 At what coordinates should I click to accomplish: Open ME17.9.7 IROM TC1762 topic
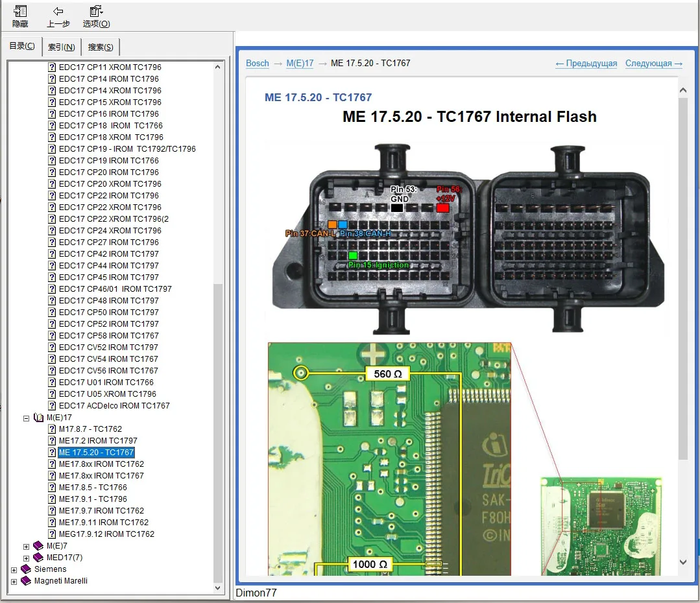101,511
